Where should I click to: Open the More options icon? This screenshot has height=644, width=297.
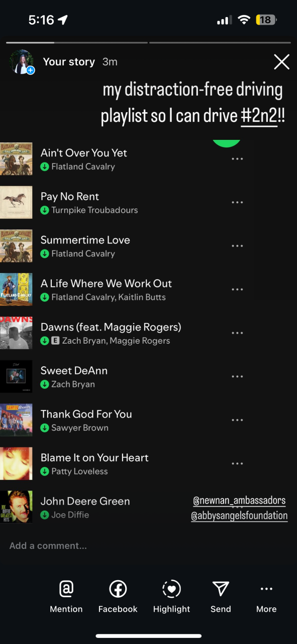[x=266, y=589]
